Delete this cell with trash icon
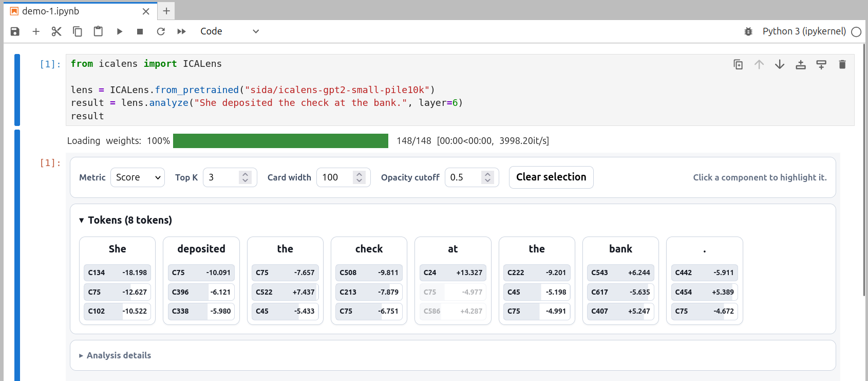The height and width of the screenshot is (381, 868). 842,64
